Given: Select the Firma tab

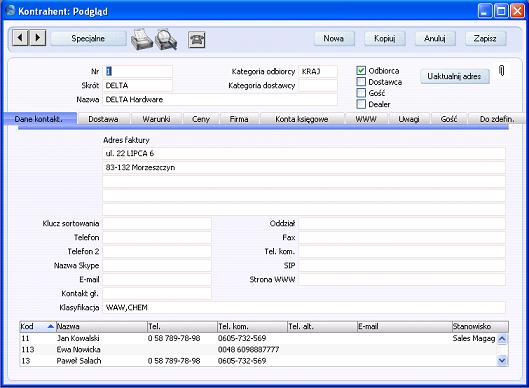Looking at the screenshot, I should (x=239, y=119).
